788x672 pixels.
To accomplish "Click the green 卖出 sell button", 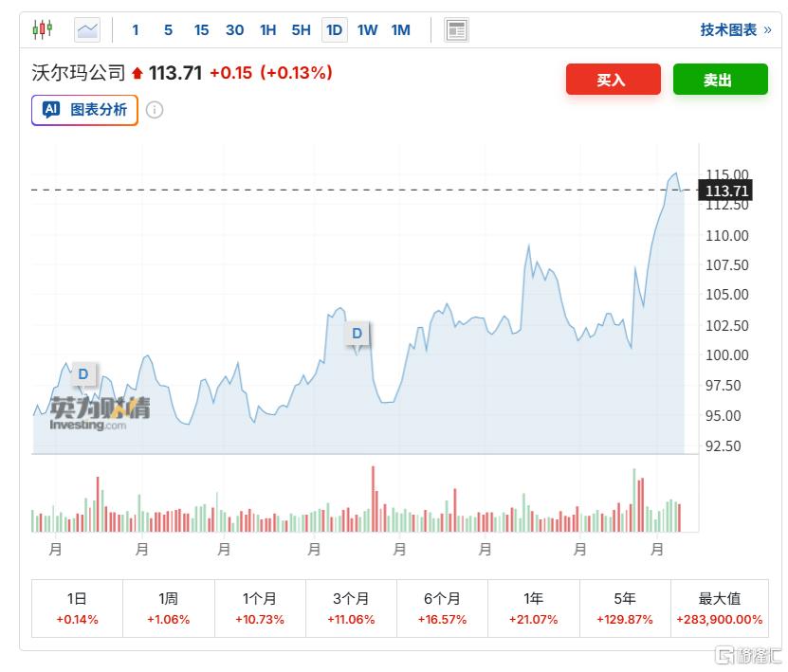I will [x=720, y=80].
